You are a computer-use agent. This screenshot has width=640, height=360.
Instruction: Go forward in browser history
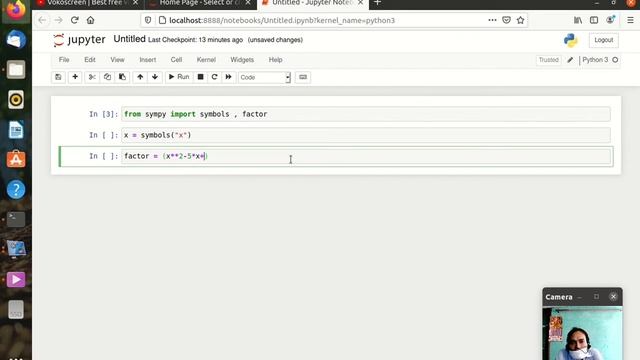[58, 20]
